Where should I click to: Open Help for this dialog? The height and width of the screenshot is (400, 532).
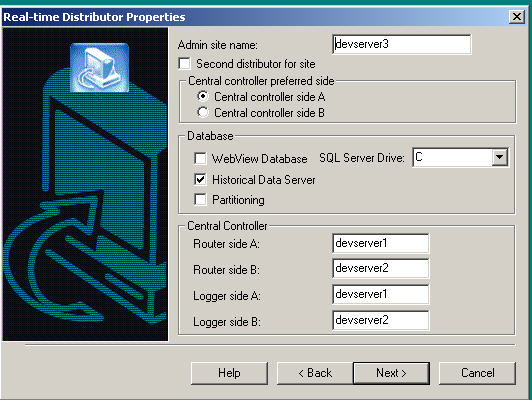click(x=229, y=373)
